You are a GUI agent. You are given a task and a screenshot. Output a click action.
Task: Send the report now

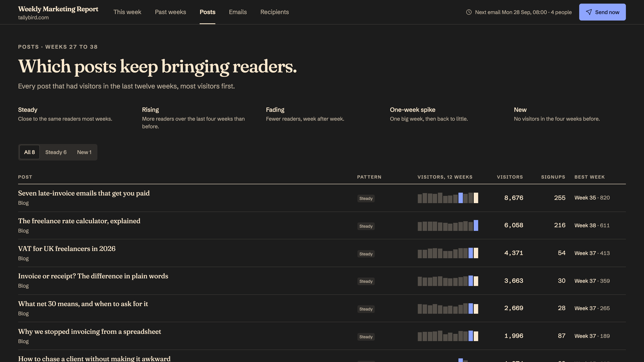click(602, 12)
